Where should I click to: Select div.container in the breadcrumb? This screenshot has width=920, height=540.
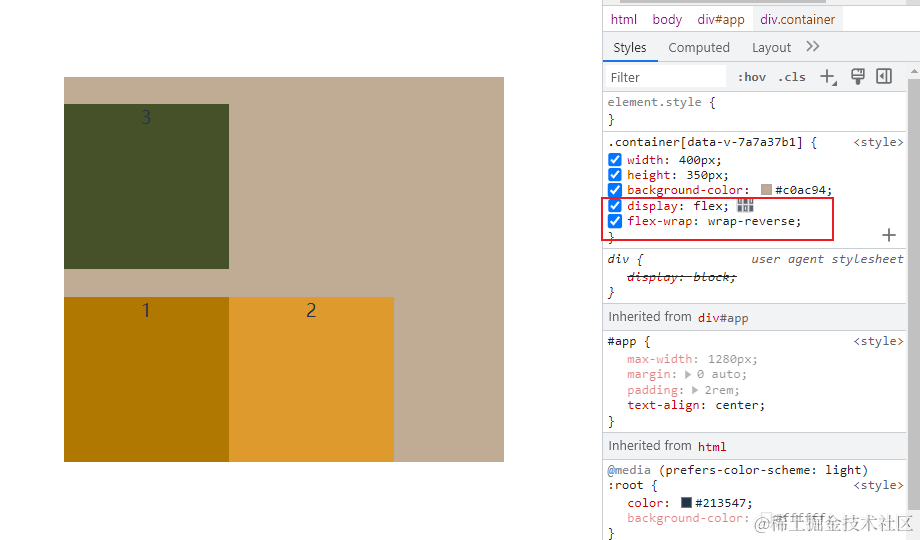797,19
